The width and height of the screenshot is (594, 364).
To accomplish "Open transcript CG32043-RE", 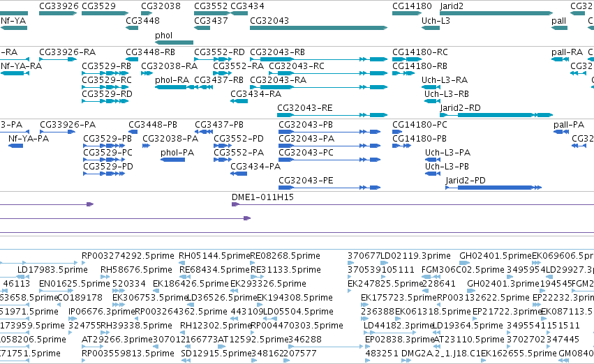I will [305, 108].
